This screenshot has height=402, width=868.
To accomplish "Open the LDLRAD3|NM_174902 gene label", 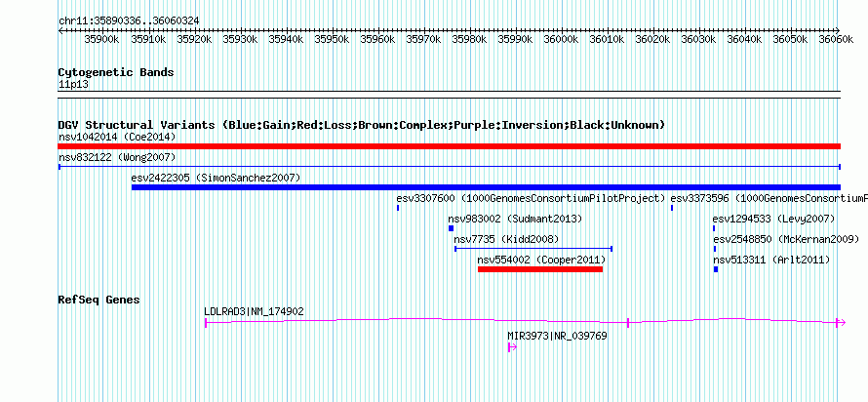I will coord(255,311).
